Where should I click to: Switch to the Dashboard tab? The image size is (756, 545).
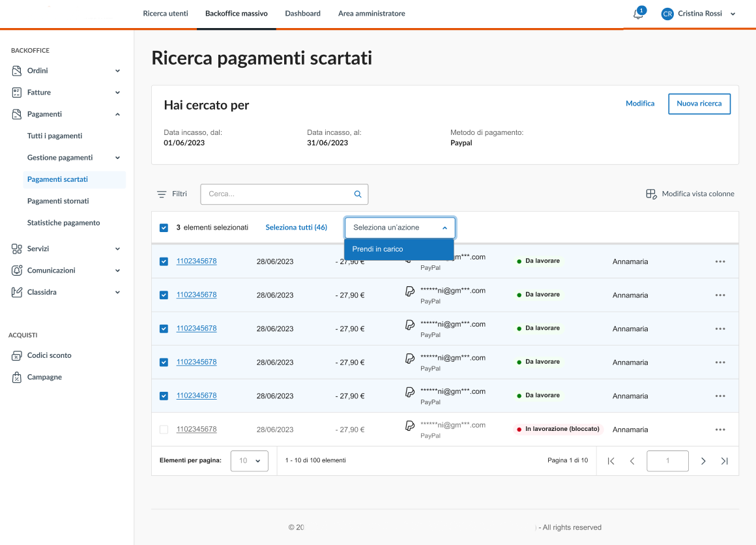click(x=302, y=14)
